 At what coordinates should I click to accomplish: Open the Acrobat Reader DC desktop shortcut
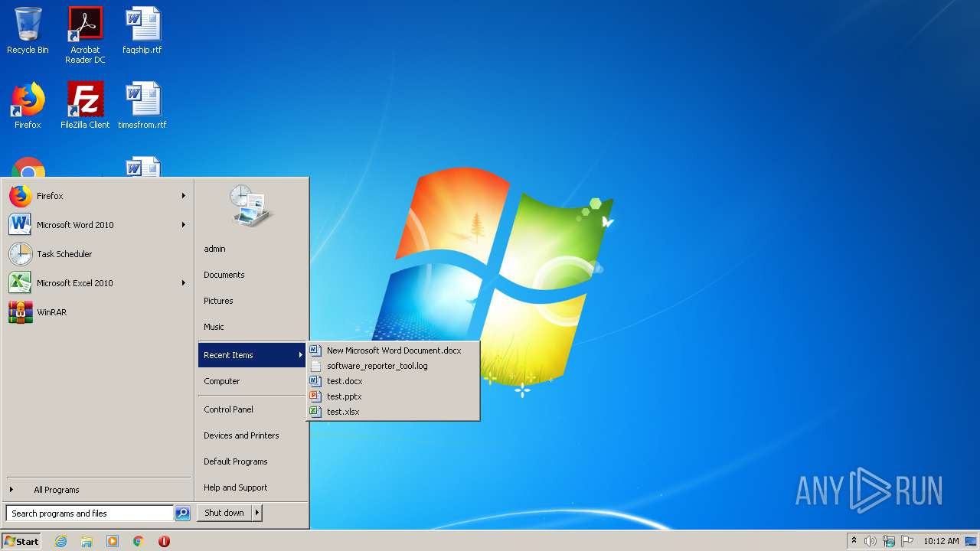tap(85, 35)
